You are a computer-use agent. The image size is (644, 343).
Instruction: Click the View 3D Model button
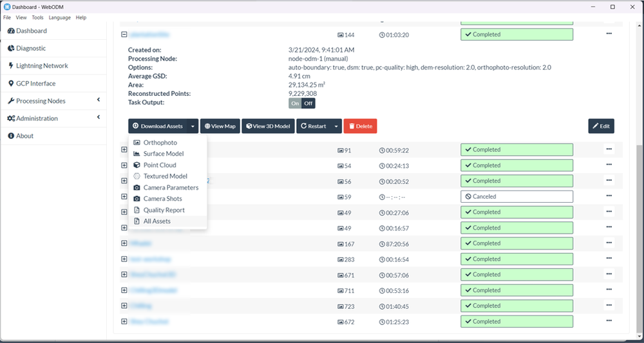(268, 126)
